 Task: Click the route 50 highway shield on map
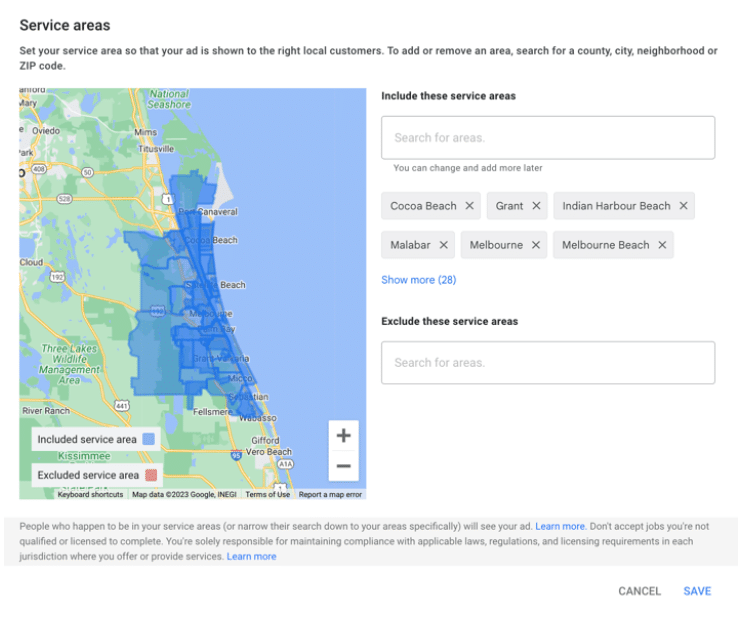coord(87,172)
